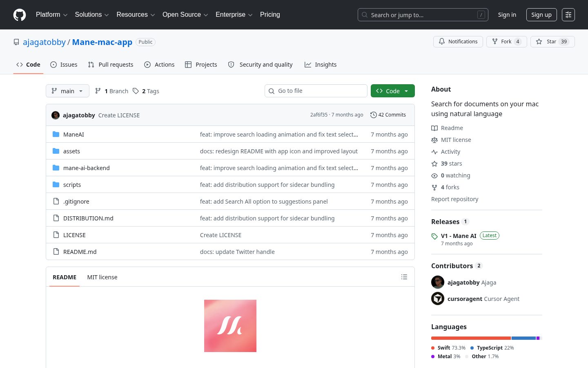Image resolution: width=588 pixels, height=368 pixels.
Task: Click the global navigation settings icon
Action: pos(568,15)
